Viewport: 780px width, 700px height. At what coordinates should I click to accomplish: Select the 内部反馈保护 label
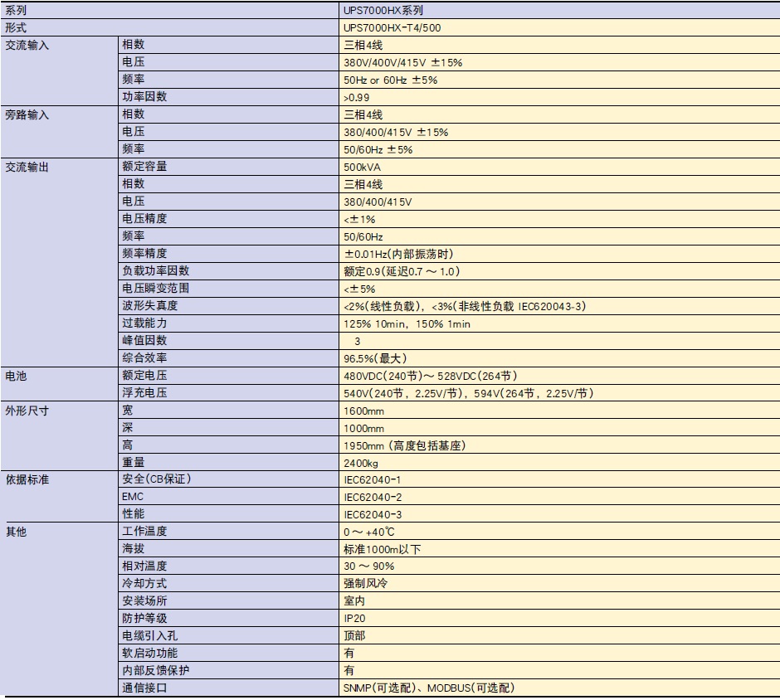[x=156, y=670]
